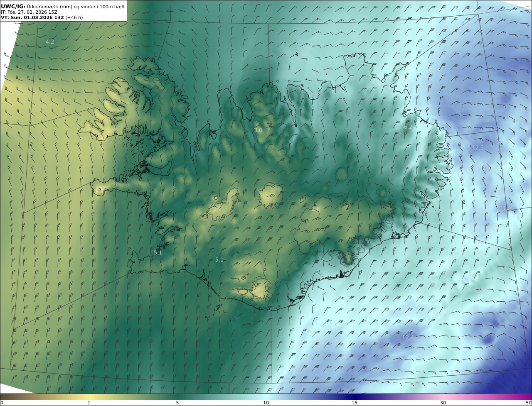Click the '15' tick on the color scale
Image resolution: width=532 pixels, height=406 pixels.
(x=355, y=403)
